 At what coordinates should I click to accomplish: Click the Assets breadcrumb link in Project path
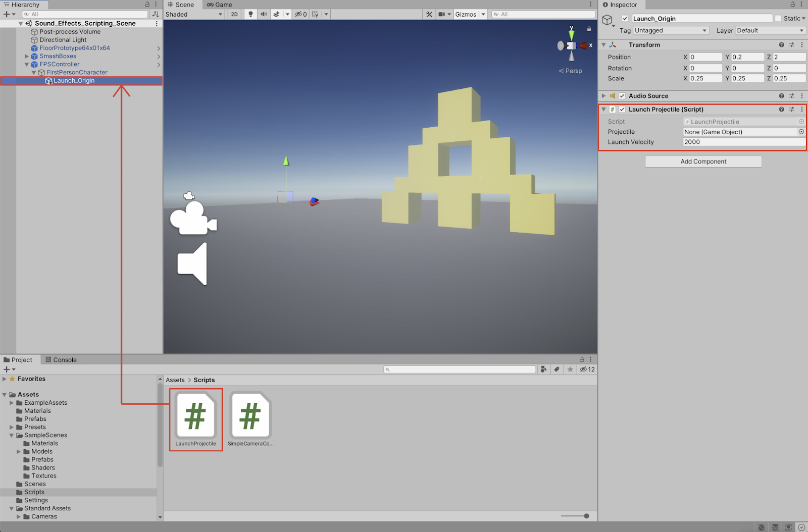(175, 380)
